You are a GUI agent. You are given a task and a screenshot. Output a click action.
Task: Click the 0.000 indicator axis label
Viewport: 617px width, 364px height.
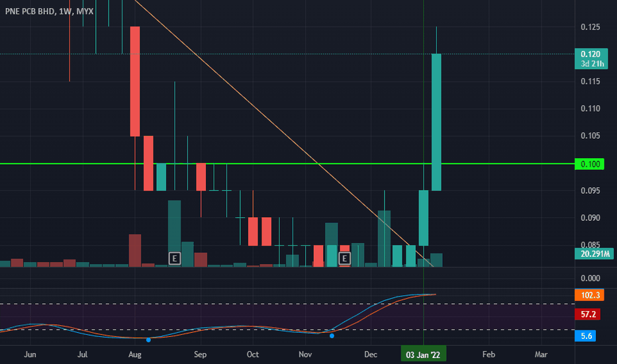coord(591,278)
